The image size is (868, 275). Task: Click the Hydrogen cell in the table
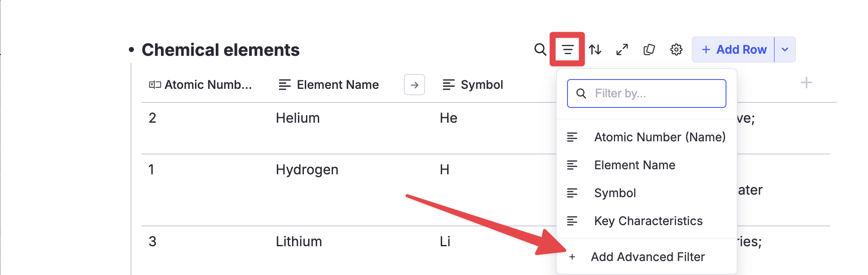(x=307, y=170)
